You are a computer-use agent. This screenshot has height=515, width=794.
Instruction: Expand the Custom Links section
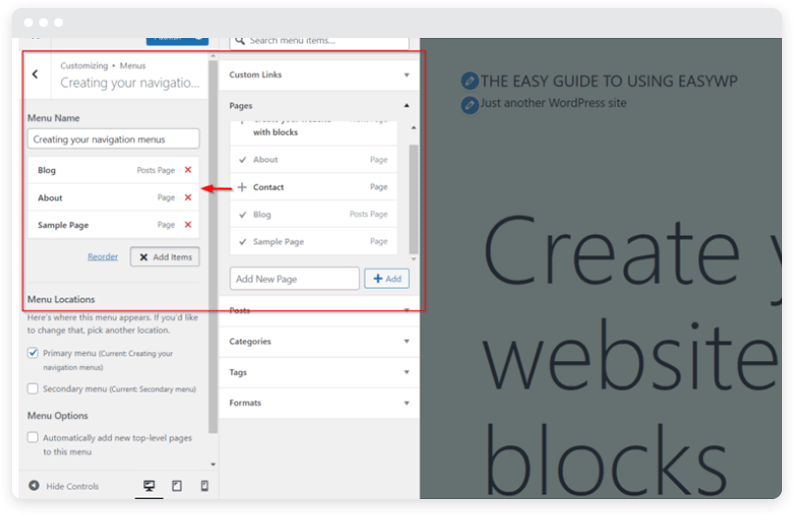(x=319, y=75)
